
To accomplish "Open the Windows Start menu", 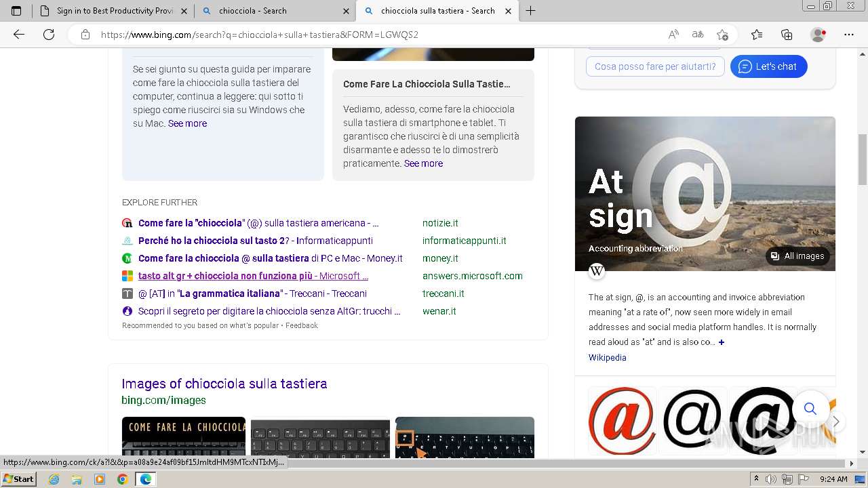I will 18,479.
